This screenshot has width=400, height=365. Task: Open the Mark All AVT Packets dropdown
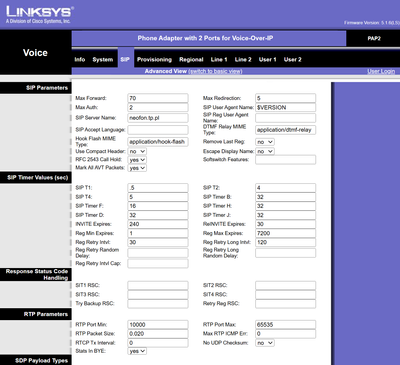tap(137, 168)
